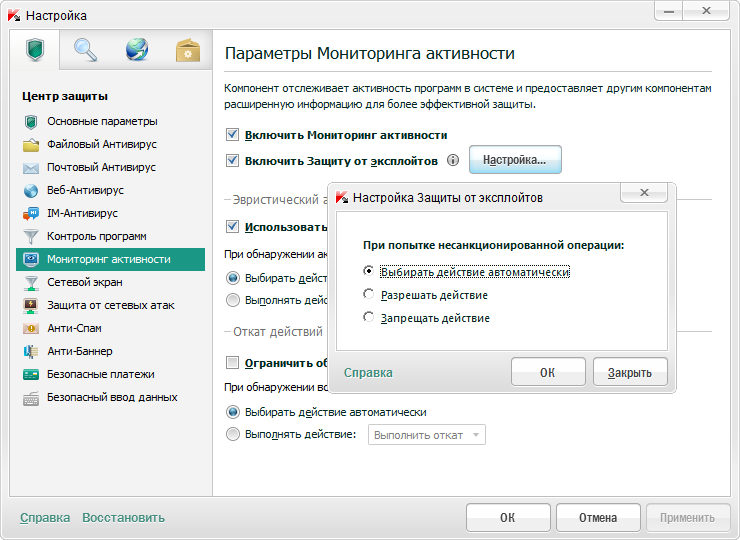
Task: Minimize the Настройка window
Action: (668, 11)
